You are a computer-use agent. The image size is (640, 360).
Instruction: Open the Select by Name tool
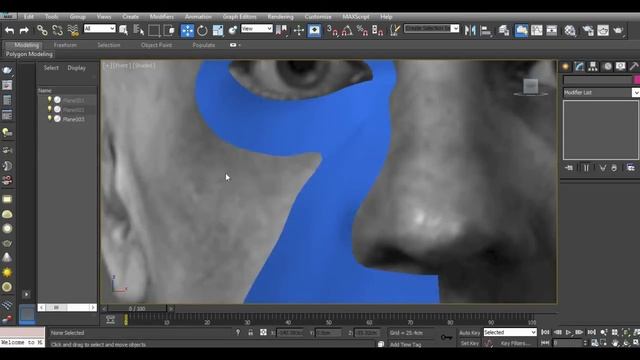(x=138, y=30)
